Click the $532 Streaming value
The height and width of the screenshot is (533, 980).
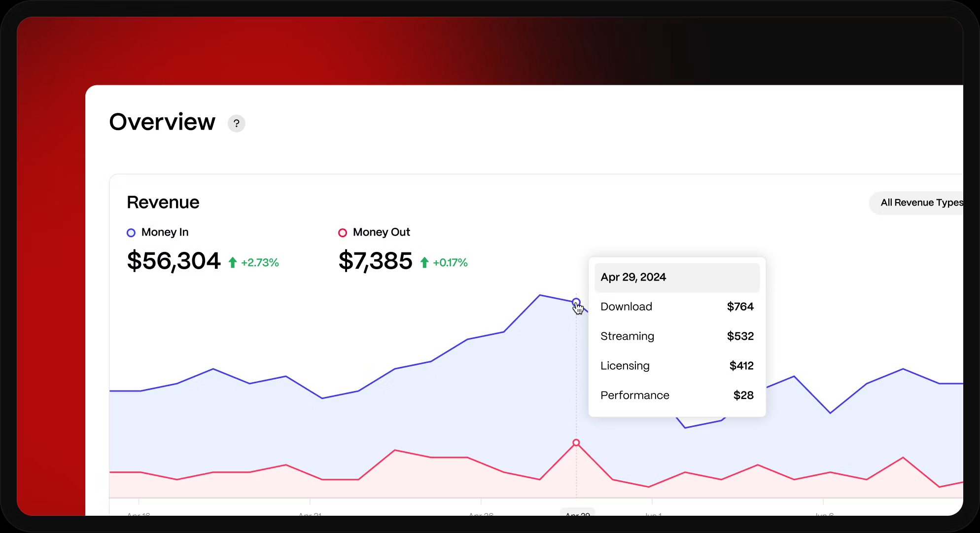coord(740,336)
